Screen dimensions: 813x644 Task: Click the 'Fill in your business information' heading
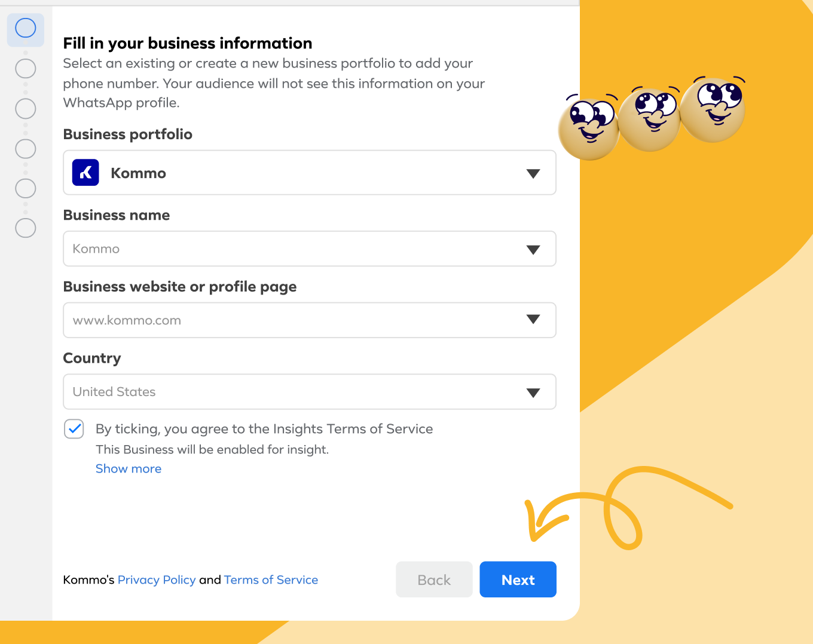pyautogui.click(x=188, y=44)
